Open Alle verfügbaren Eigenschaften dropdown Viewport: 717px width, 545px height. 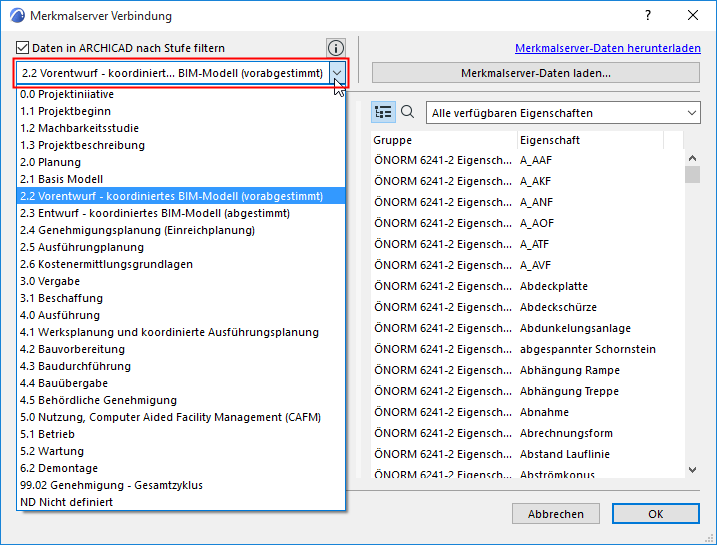pos(563,113)
